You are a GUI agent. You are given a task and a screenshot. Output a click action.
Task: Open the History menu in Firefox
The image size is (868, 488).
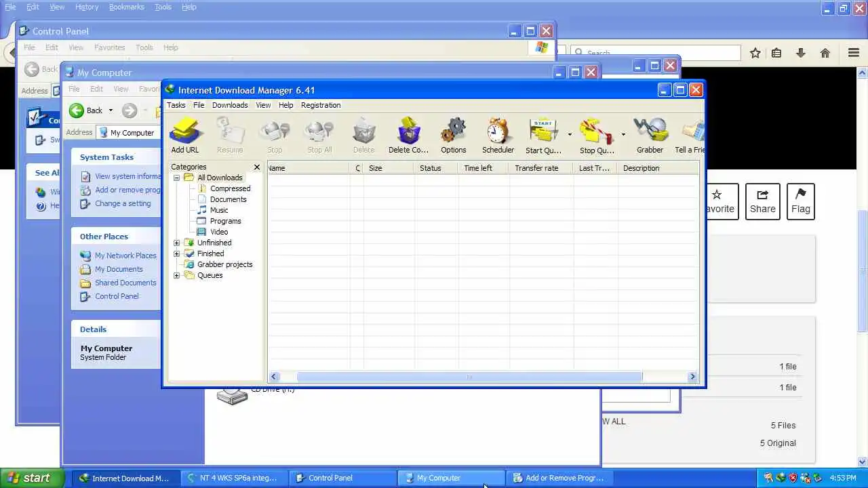(x=87, y=7)
